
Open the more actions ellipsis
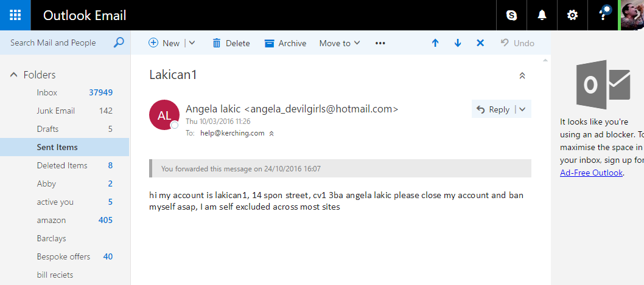click(x=380, y=43)
